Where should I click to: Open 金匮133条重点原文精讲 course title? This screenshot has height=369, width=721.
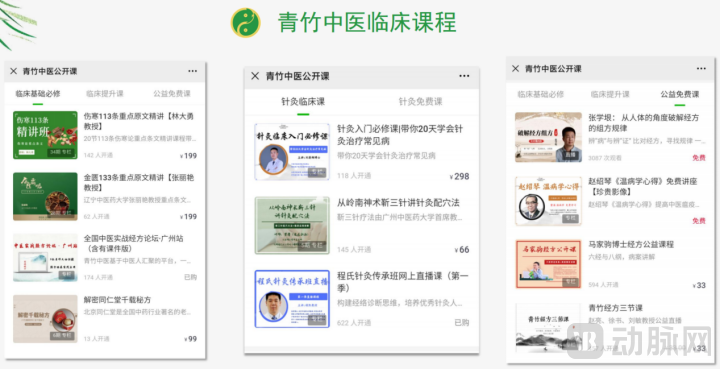click(x=139, y=183)
